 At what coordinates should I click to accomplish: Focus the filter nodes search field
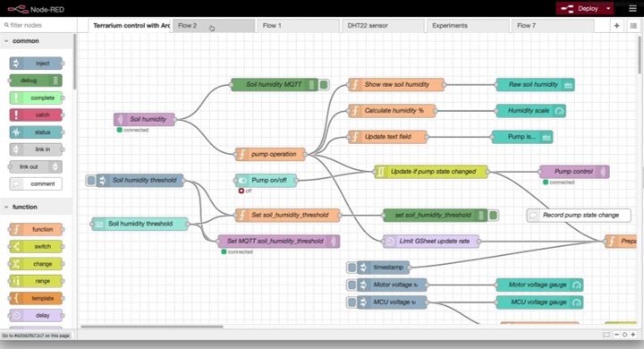tap(38, 25)
